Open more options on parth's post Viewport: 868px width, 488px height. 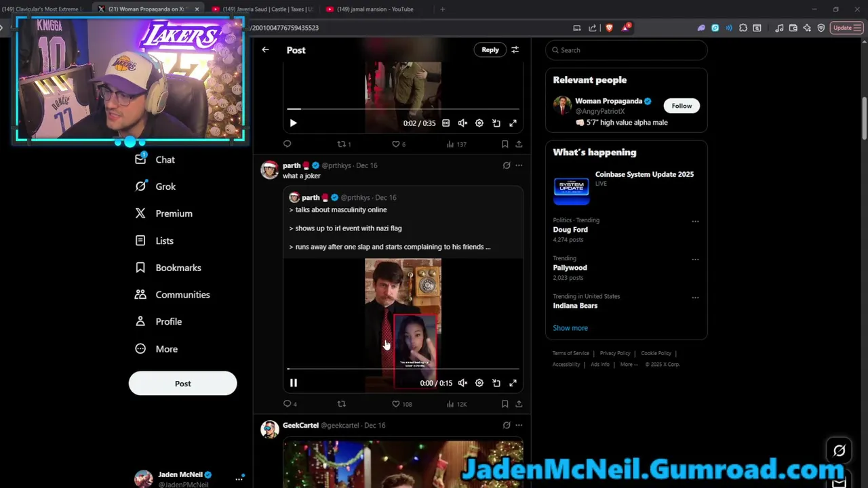pos(519,165)
